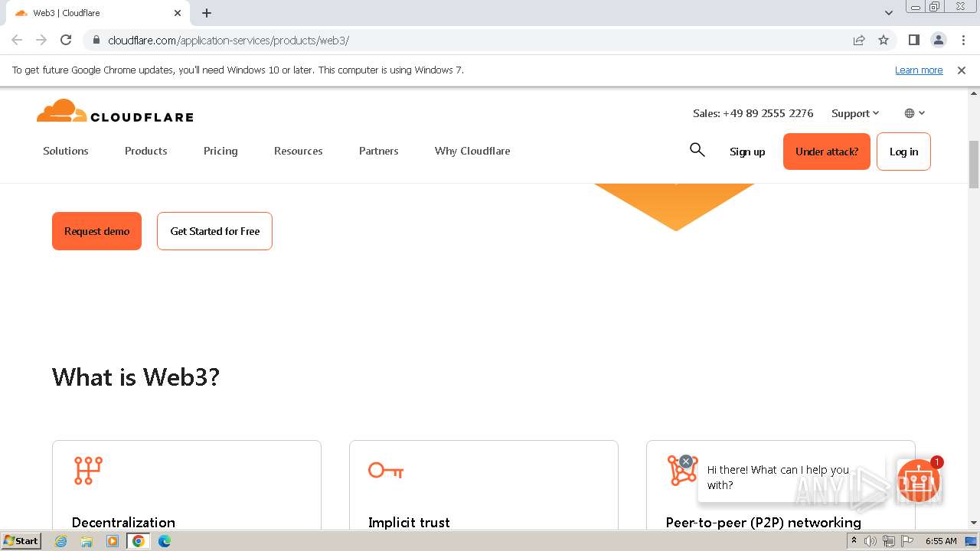Click the Log in button
Image resolution: width=980 pixels, height=551 pixels.
[903, 152]
